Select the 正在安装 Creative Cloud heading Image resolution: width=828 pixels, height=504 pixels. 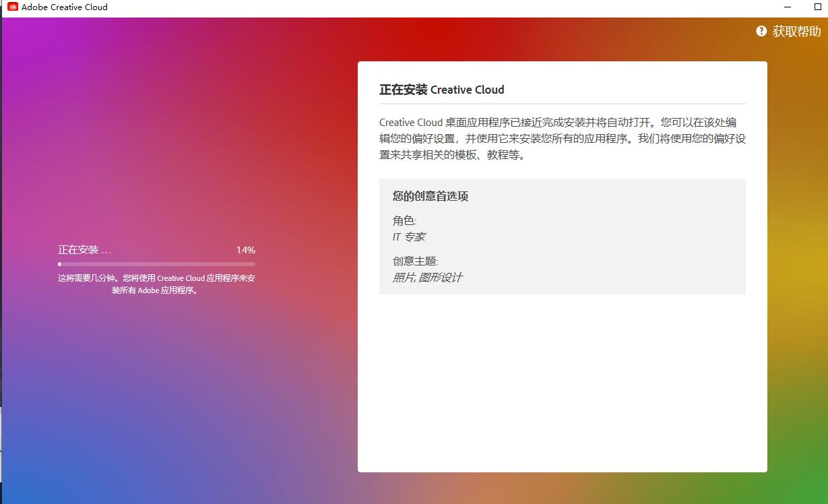441,90
